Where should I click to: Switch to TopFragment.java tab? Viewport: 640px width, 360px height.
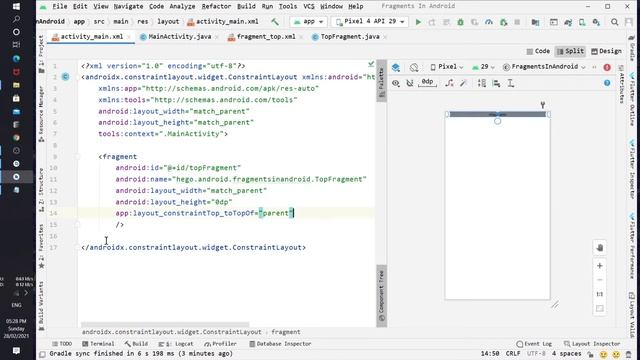click(350, 37)
